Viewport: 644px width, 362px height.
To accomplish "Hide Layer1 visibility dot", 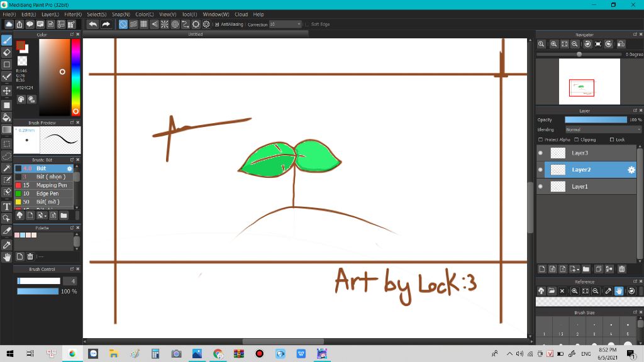I will [x=540, y=186].
